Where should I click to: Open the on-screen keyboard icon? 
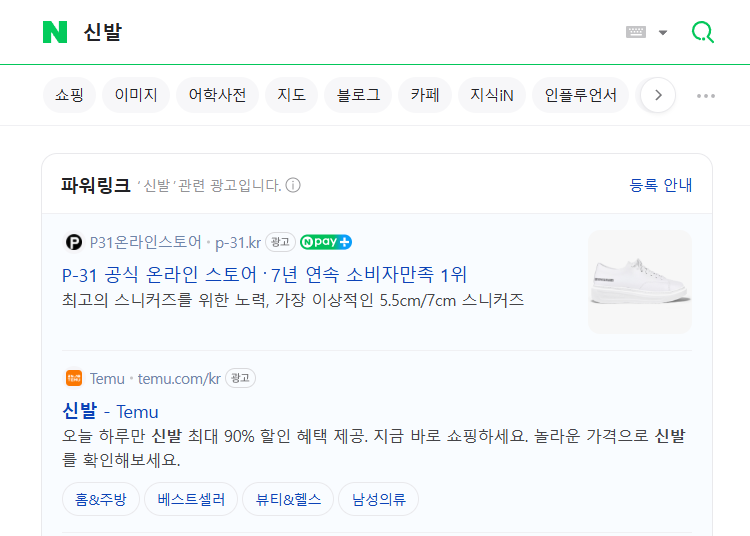(636, 32)
